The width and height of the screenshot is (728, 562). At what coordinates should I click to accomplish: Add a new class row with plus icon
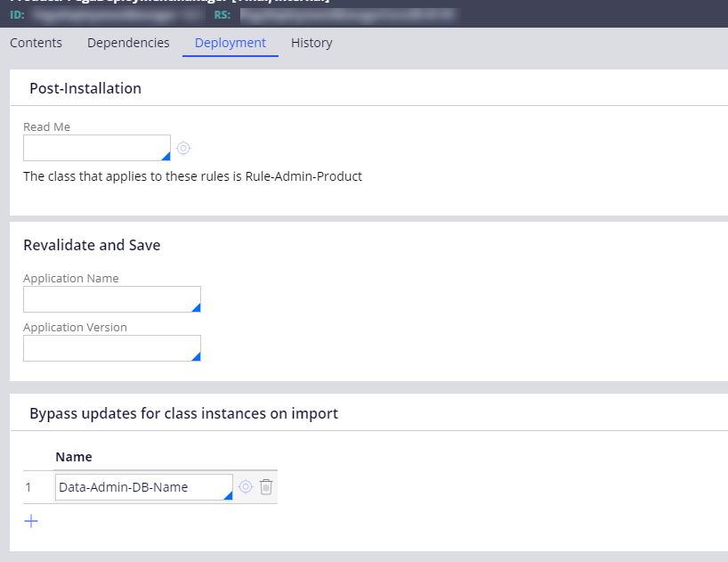coord(31,521)
